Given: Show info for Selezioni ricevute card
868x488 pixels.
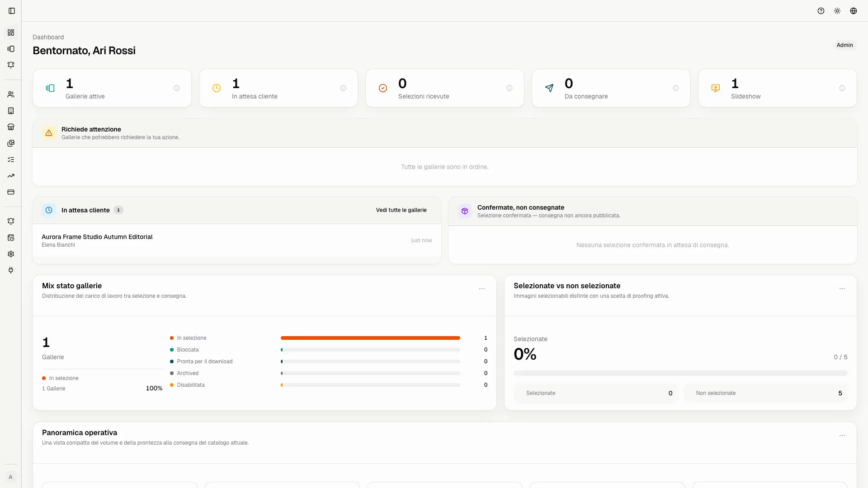Looking at the screenshot, I should [509, 88].
